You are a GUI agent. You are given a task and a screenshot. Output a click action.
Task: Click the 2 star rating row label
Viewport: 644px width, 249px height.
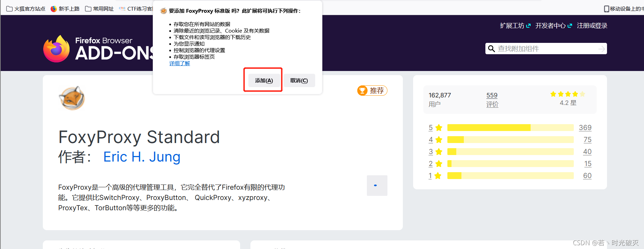pyautogui.click(x=435, y=164)
